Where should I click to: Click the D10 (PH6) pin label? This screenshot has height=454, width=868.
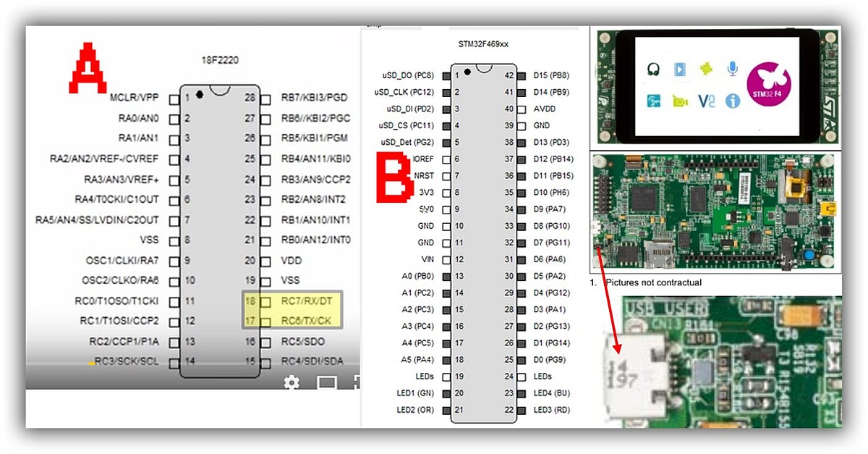tap(551, 193)
